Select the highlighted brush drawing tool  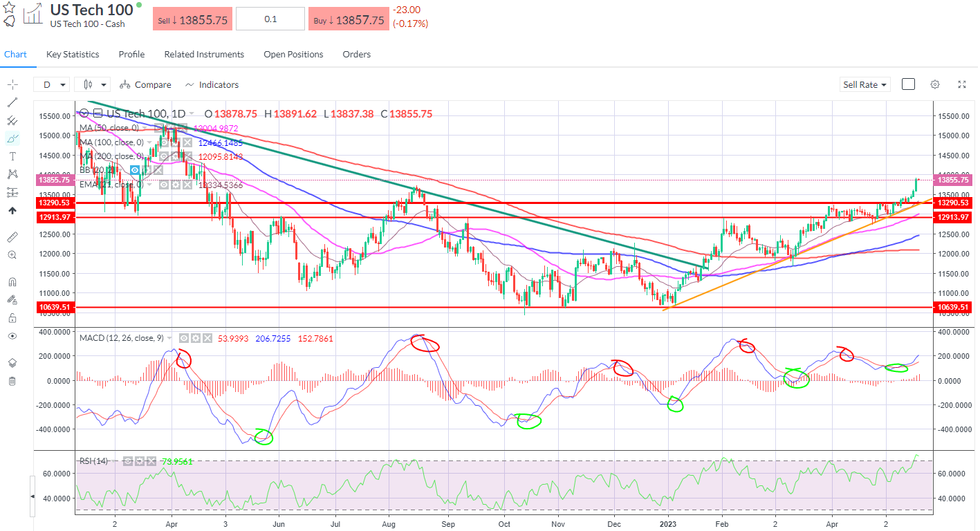coord(12,138)
